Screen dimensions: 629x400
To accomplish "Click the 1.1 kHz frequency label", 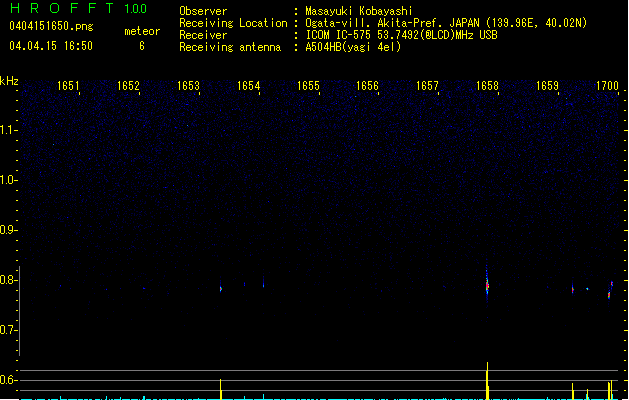I will tap(8, 130).
